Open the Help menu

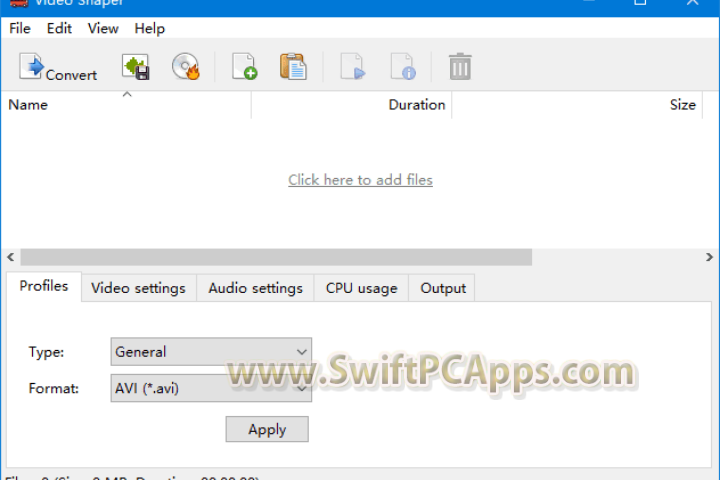point(150,28)
